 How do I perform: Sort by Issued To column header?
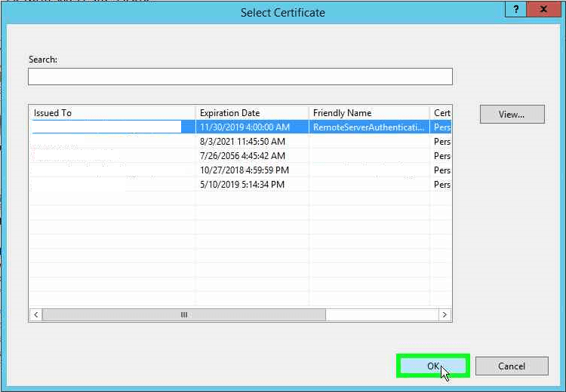click(112, 113)
